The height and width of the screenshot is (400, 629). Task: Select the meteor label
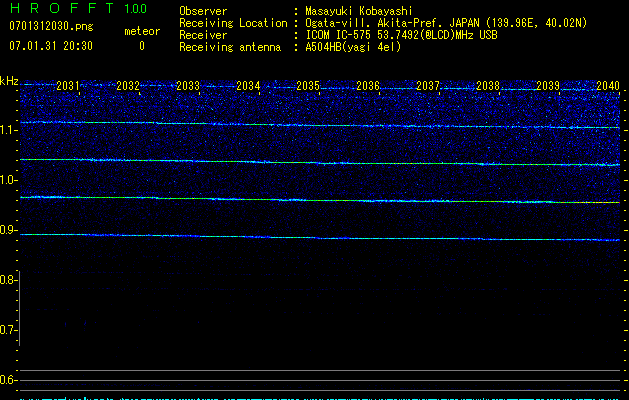tap(141, 31)
